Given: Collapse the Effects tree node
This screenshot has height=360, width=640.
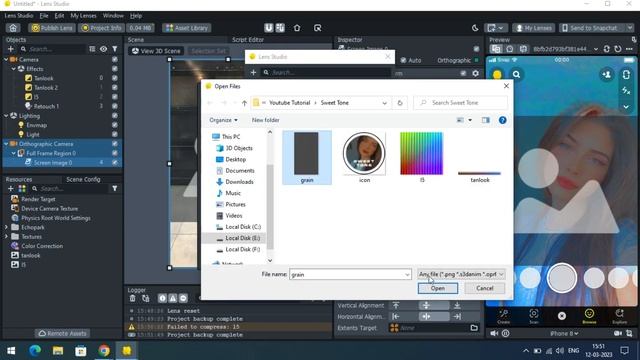Looking at the screenshot, I should [13, 69].
